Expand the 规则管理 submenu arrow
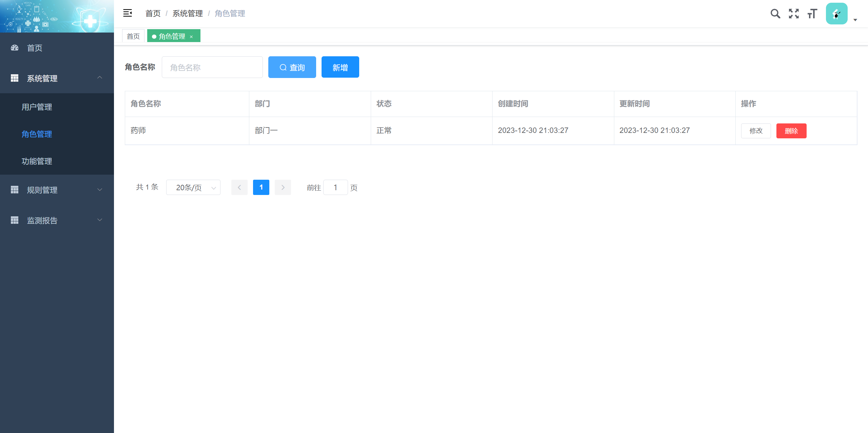 (x=100, y=190)
